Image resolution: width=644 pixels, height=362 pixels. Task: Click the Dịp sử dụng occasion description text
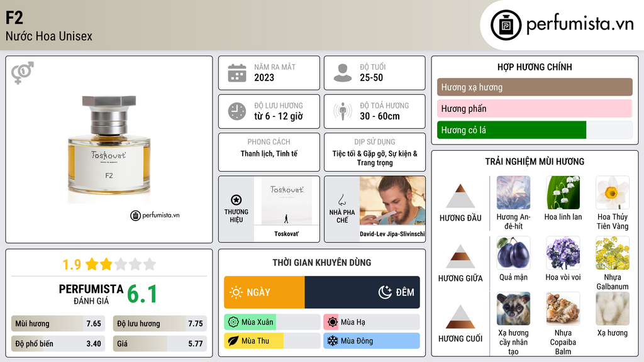[x=375, y=158]
